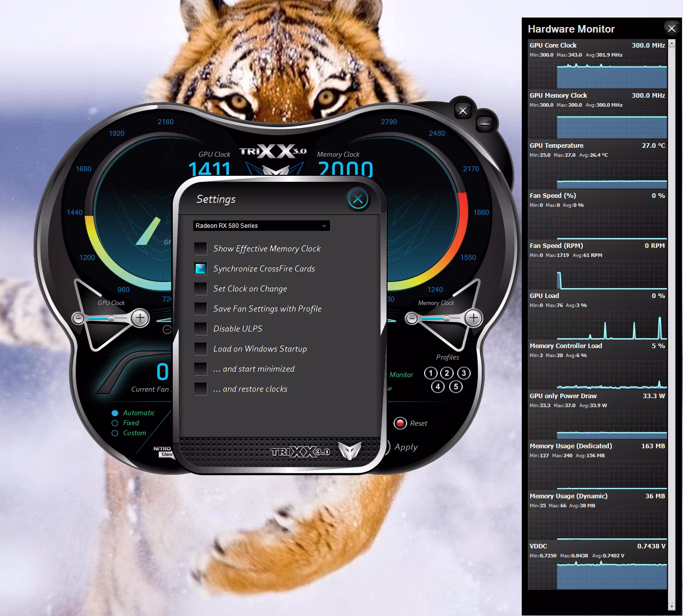683x616 pixels.
Task: Click the 'Settings' dialog title
Action: [216, 199]
